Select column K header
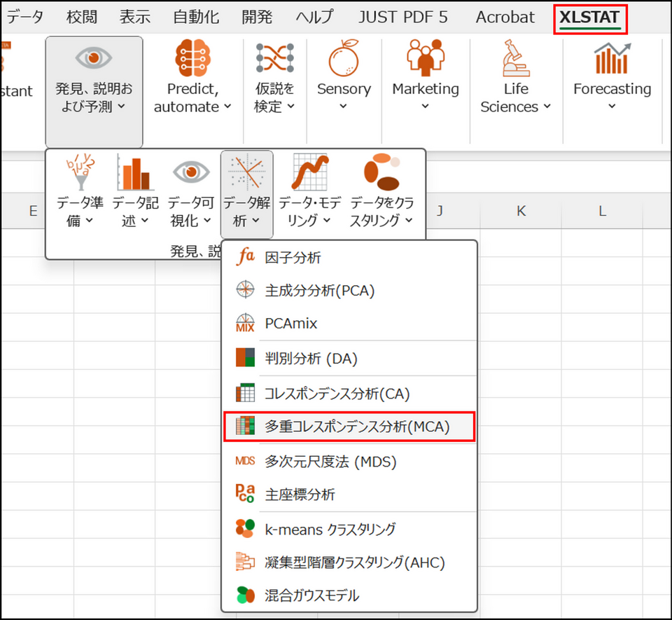 point(521,210)
